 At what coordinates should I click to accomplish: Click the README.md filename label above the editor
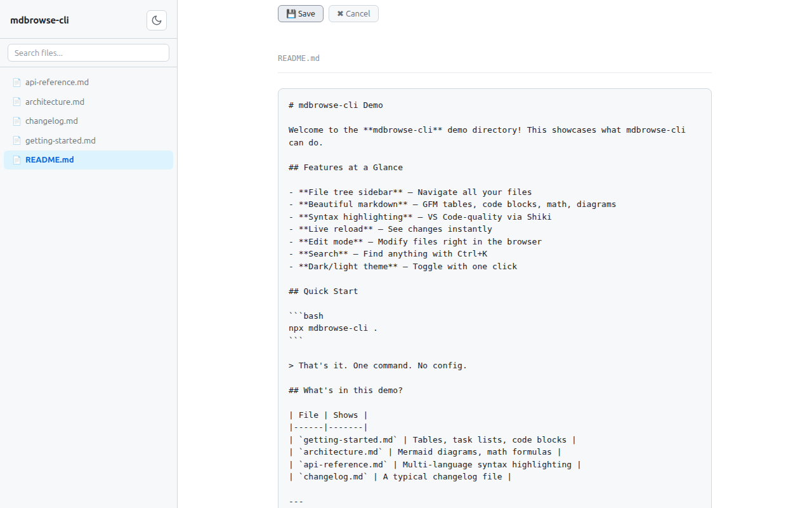(299, 58)
